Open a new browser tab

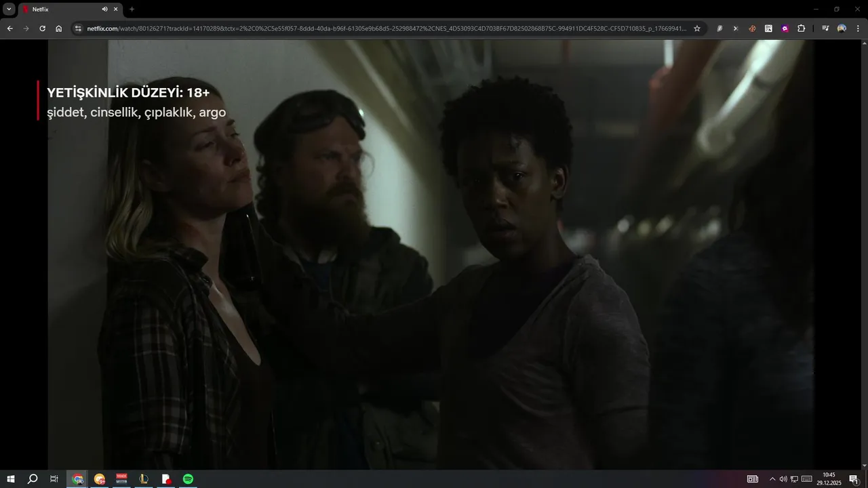[132, 9]
